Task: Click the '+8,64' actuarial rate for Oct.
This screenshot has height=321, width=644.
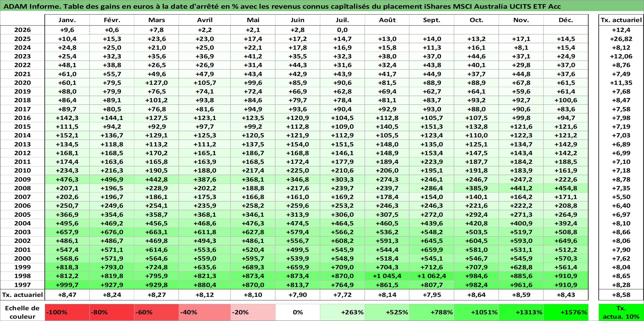Action: [476, 295]
